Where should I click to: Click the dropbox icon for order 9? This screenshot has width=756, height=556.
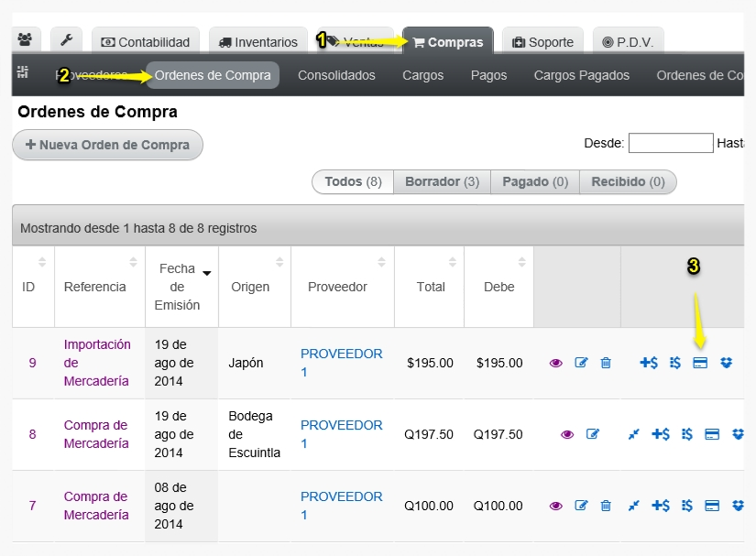tap(726, 363)
